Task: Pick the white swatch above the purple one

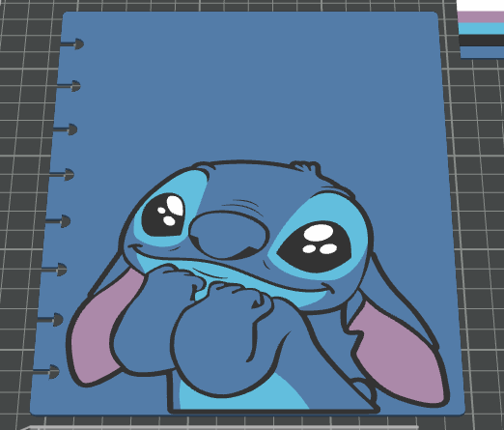Action: 480,6
